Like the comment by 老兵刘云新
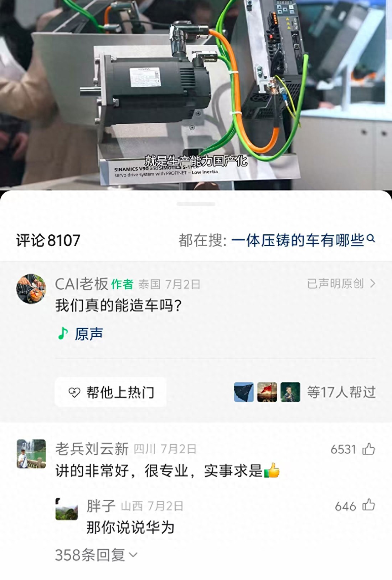This screenshot has width=392, height=580. pos(368,449)
